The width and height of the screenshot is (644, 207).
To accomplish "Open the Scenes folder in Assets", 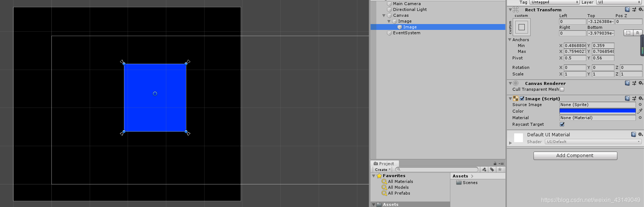I will 467,183.
